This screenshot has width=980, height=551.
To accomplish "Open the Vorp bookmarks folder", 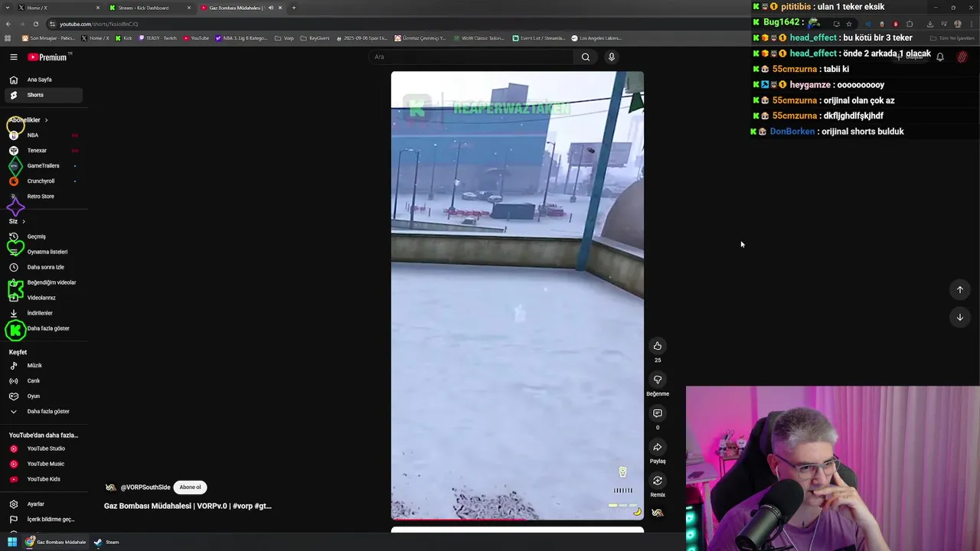I will coord(284,37).
